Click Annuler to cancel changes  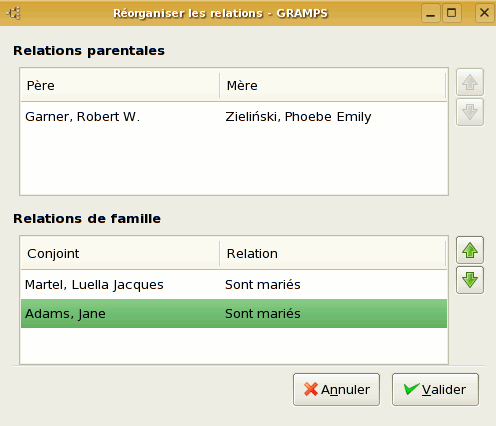(x=336, y=389)
